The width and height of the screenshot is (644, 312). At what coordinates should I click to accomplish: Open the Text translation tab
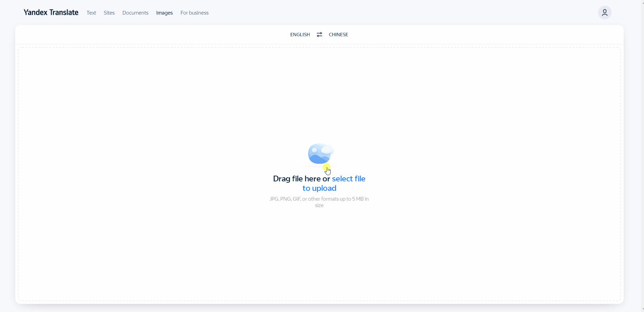91,13
